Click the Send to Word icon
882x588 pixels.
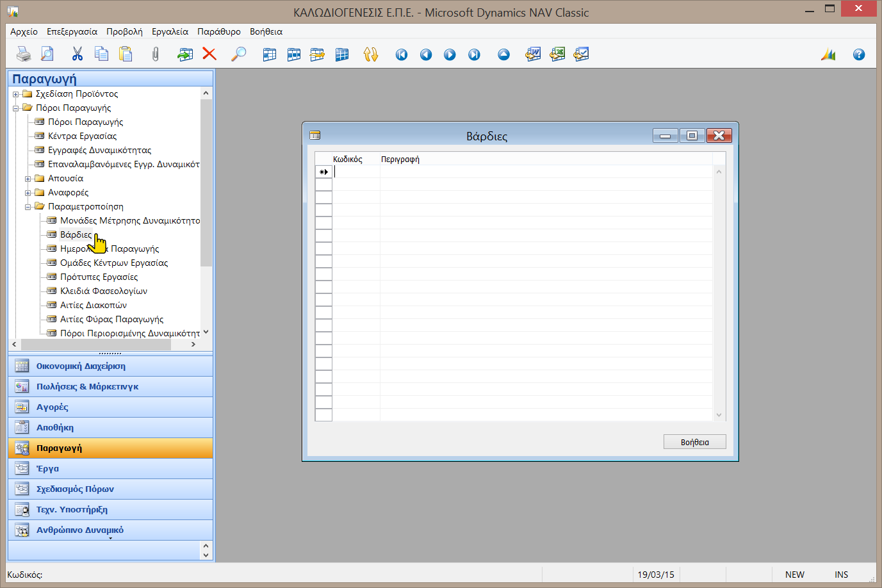[533, 54]
